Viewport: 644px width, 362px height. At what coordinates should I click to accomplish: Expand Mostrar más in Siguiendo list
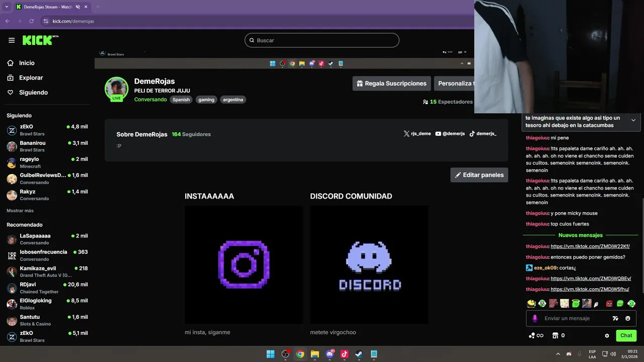click(x=20, y=211)
